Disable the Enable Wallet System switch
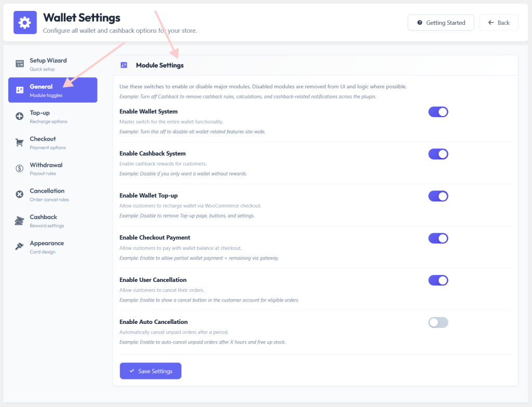This screenshot has width=532, height=407. 438,112
